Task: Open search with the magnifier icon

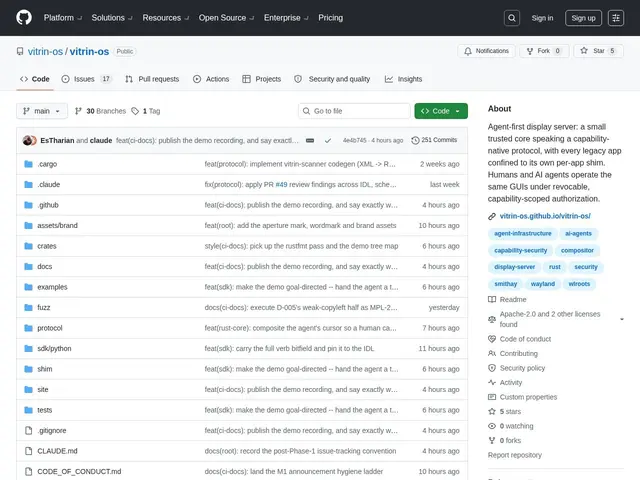Action: pos(511,18)
